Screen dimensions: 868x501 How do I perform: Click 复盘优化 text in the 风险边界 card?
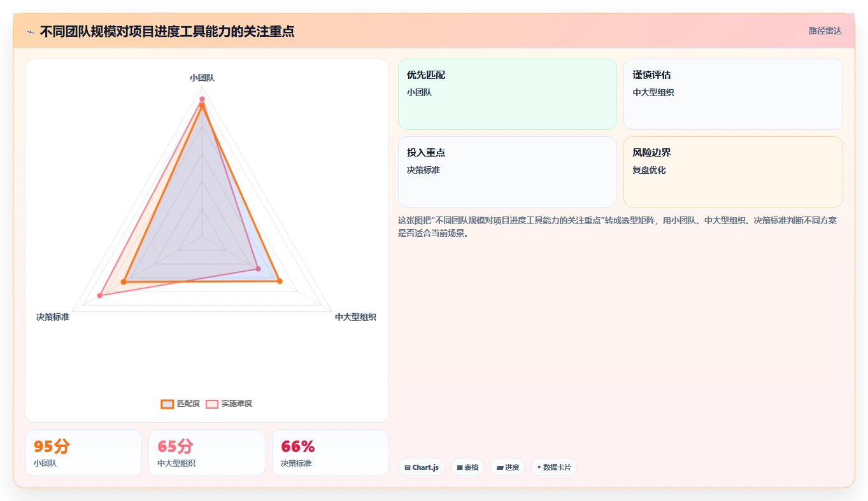(x=649, y=170)
